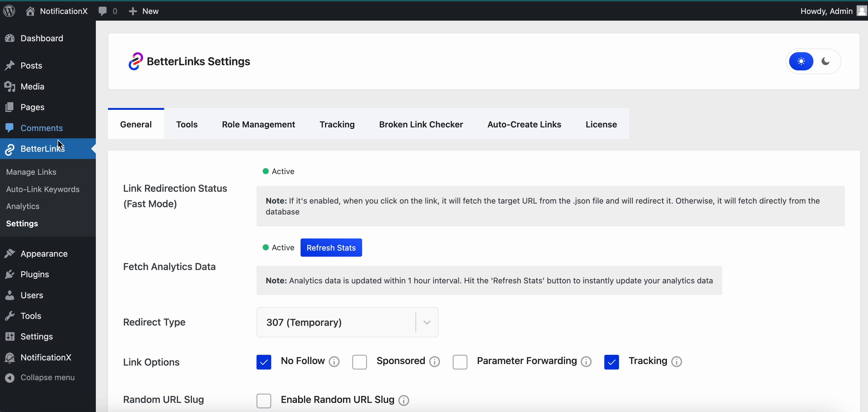
Task: Open the WordPress logo menu
Action: (x=9, y=11)
